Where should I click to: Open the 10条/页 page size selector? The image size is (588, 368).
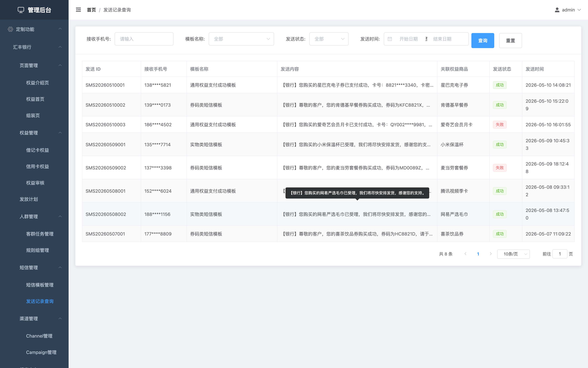(x=513, y=254)
